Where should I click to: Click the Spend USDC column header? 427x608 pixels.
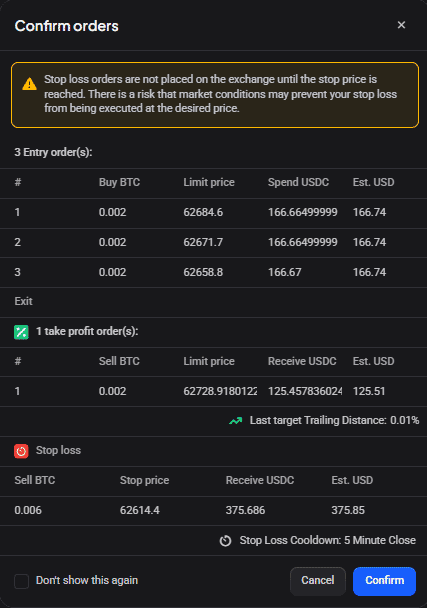pyautogui.click(x=298, y=182)
